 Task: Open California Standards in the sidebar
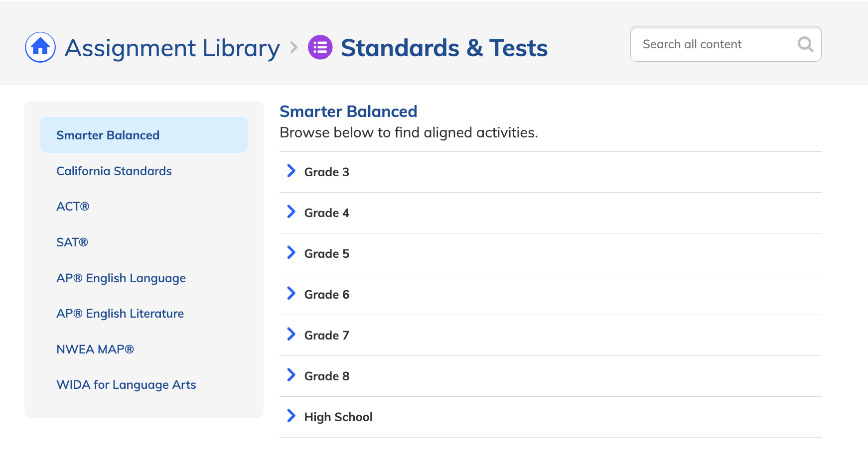tap(114, 171)
